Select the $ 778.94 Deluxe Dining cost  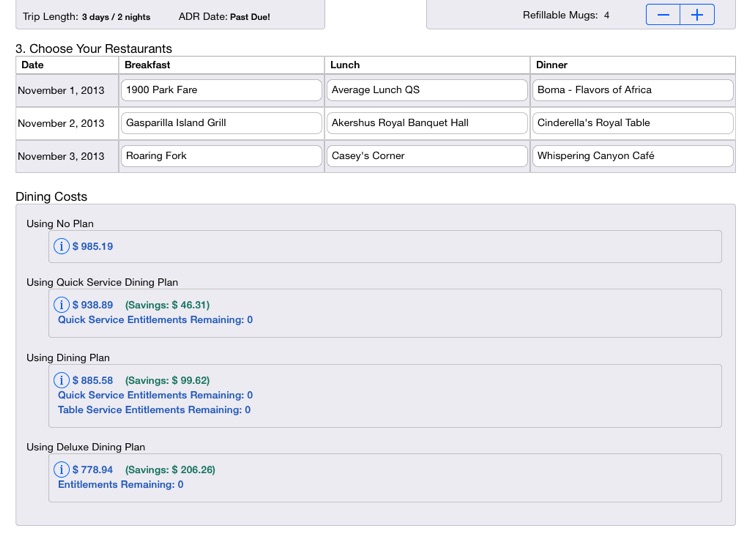[93, 470]
